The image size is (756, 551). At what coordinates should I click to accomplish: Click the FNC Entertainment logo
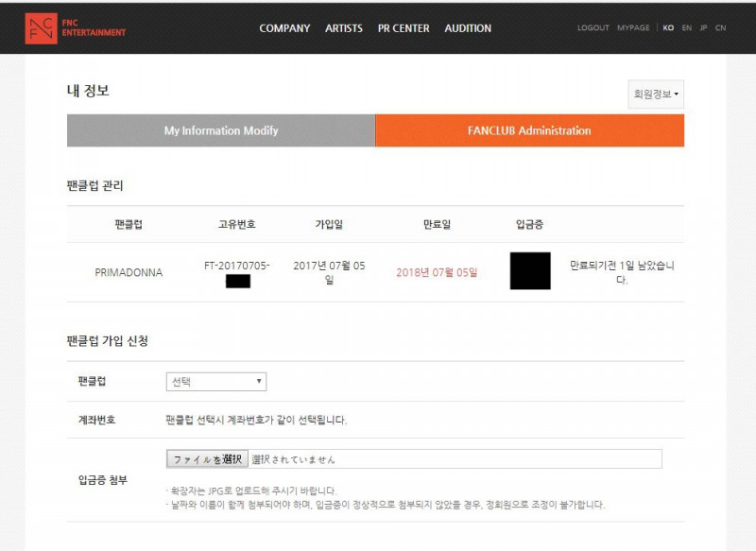[76, 27]
